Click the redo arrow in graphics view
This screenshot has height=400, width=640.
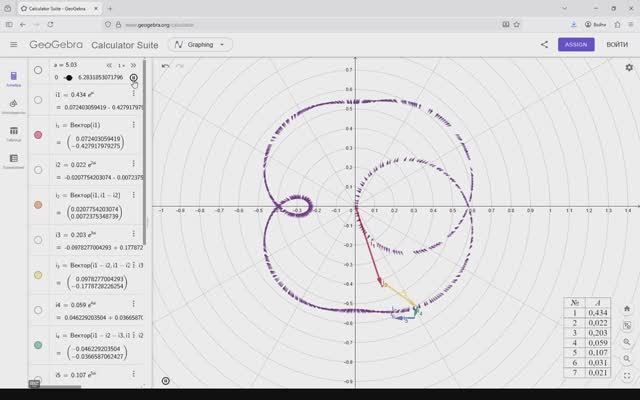pyautogui.click(x=180, y=66)
